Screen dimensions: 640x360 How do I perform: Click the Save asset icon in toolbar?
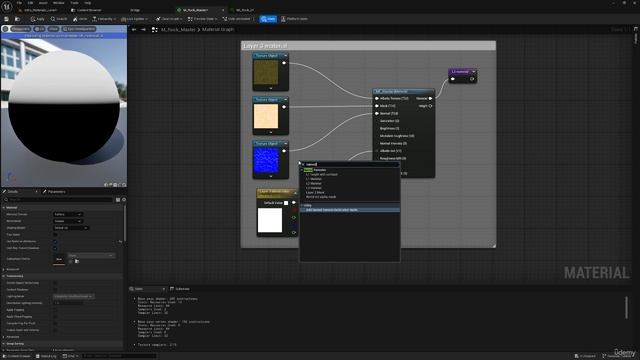point(7,19)
